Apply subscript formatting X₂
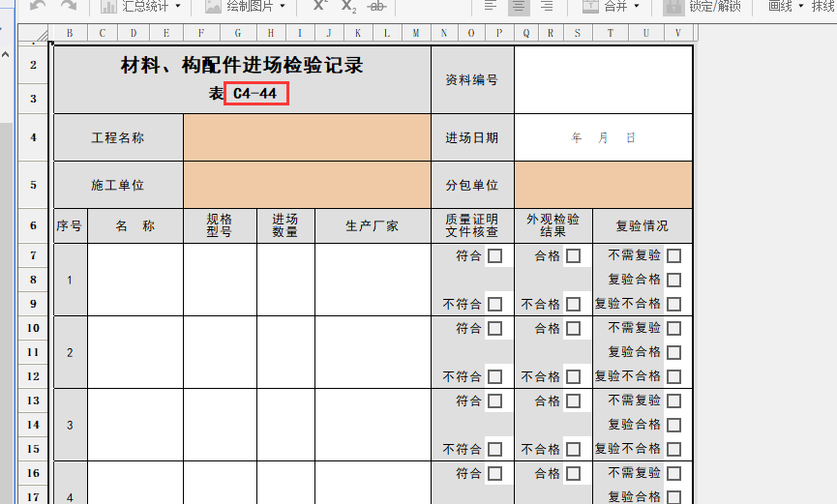The height and width of the screenshot is (504, 837). tap(348, 6)
